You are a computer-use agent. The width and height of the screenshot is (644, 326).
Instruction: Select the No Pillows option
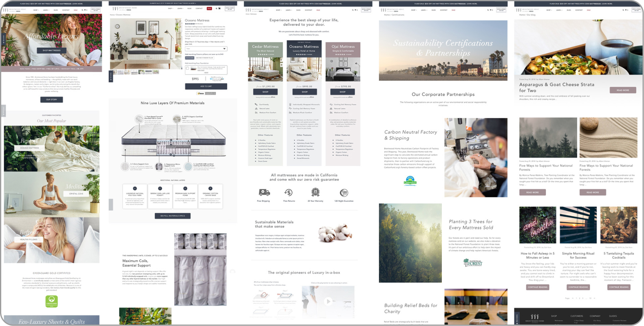[190, 58]
